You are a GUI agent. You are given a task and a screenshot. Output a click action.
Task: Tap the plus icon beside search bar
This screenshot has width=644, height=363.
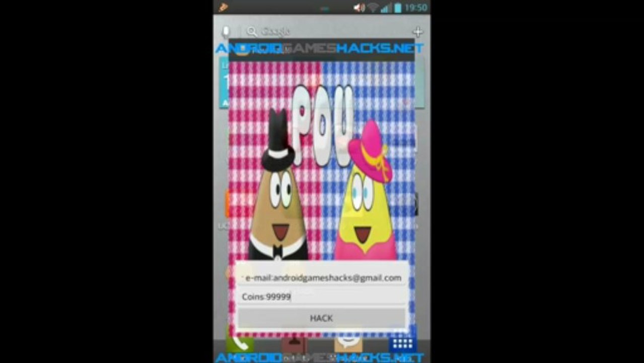(x=417, y=32)
